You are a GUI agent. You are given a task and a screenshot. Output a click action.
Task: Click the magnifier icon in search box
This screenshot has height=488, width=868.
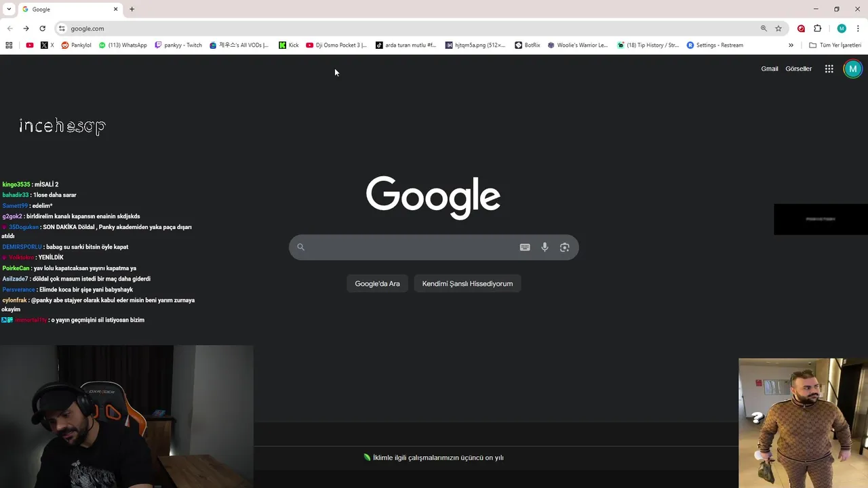pyautogui.click(x=301, y=247)
